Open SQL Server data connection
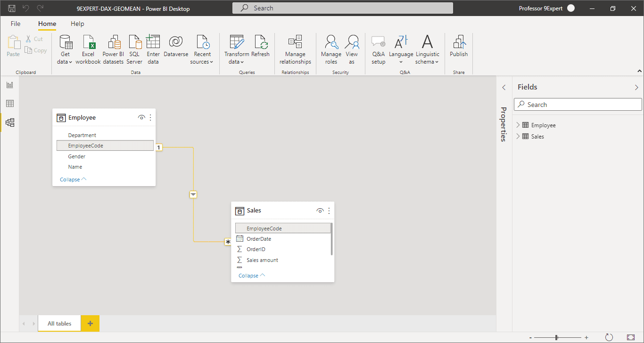Image resolution: width=644 pixels, height=343 pixels. click(134, 49)
